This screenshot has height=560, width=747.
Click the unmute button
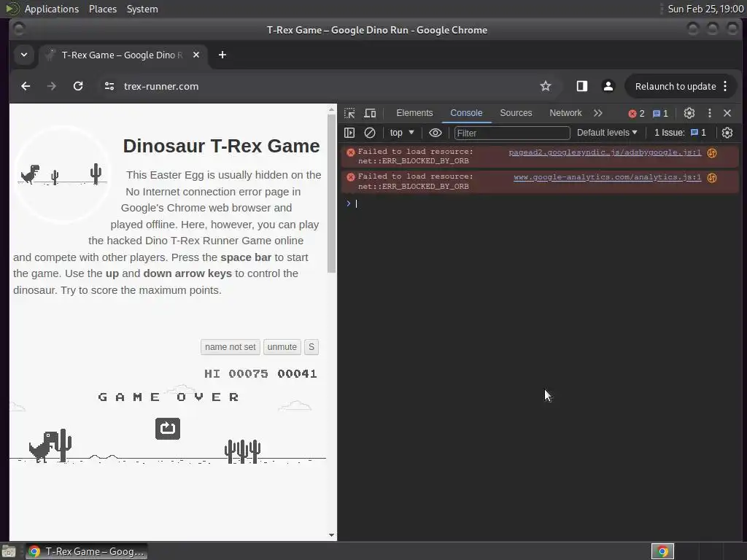(x=282, y=347)
